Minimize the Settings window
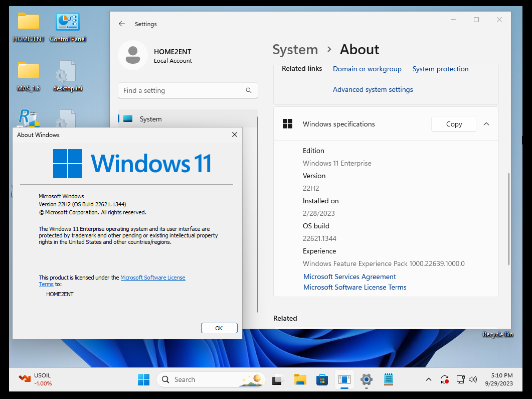The width and height of the screenshot is (532, 399). [453, 20]
